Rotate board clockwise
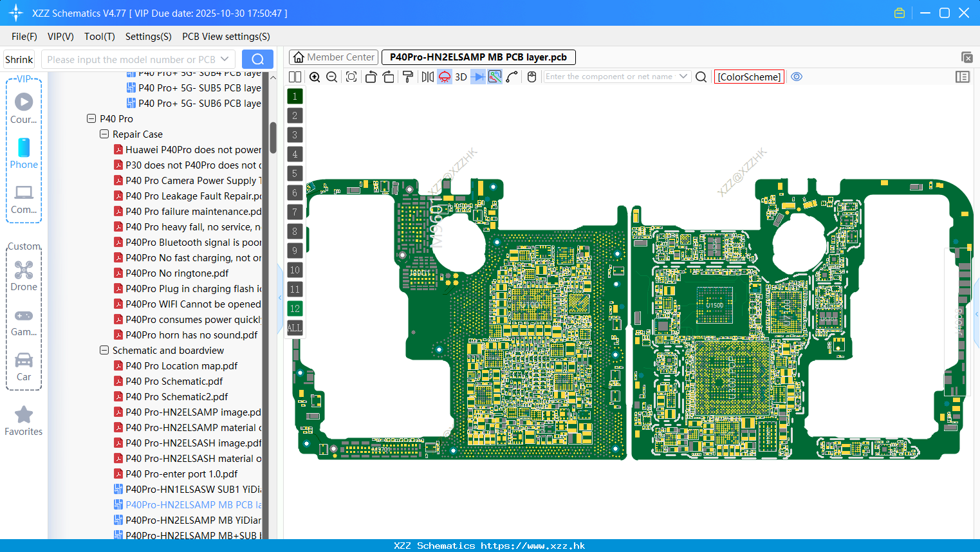Screen dimensions: 980x552 point(389,77)
